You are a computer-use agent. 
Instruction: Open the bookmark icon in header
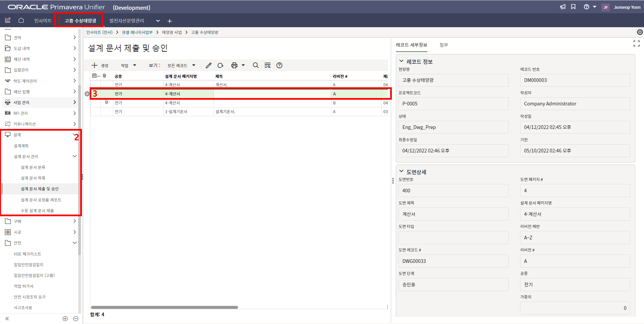pyautogui.click(x=573, y=7)
